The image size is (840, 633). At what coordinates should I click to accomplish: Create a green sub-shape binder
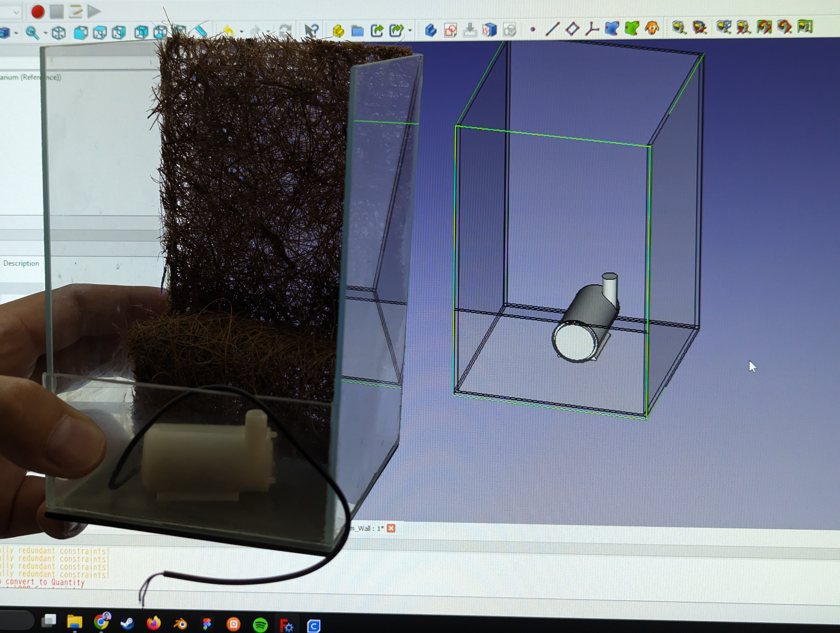(631, 28)
